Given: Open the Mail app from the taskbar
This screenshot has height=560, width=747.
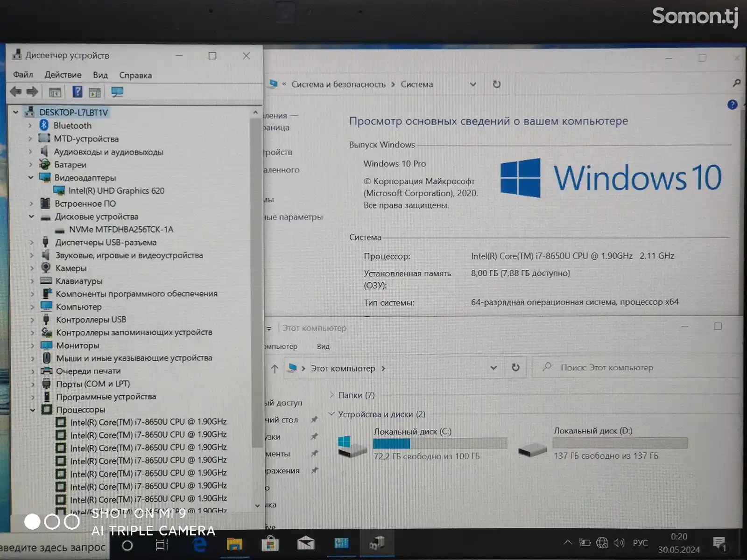Looking at the screenshot, I should click(306, 543).
